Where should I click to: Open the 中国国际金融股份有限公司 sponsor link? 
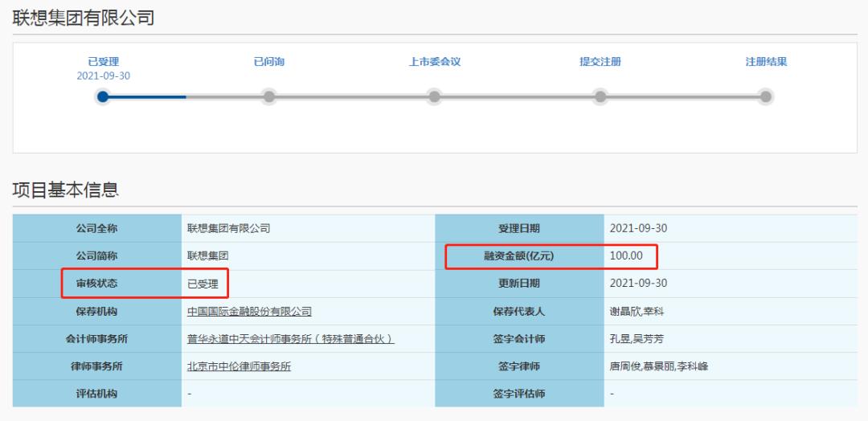(x=250, y=312)
